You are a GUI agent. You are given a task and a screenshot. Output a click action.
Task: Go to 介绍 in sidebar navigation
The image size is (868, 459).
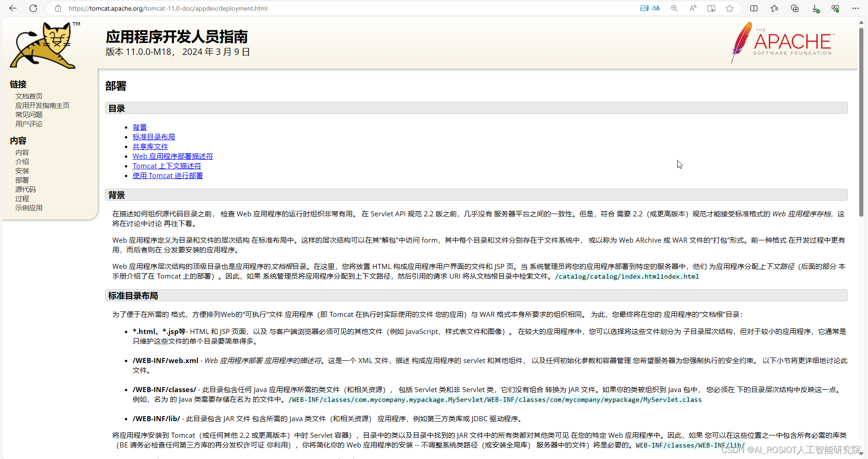coord(22,161)
